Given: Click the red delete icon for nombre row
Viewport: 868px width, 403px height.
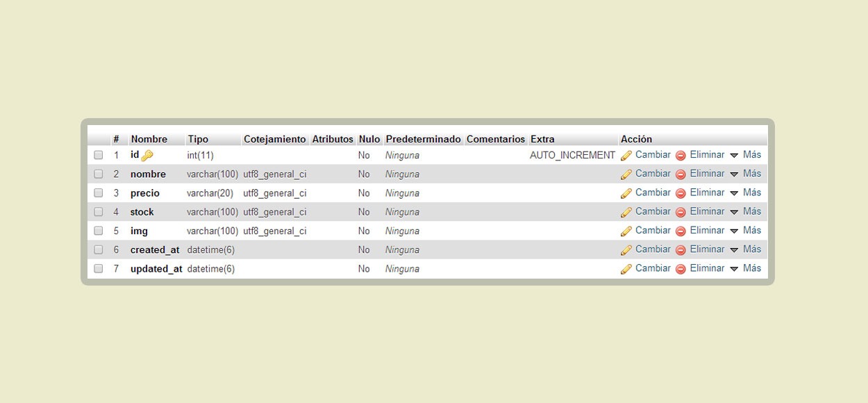Looking at the screenshot, I should point(681,174).
